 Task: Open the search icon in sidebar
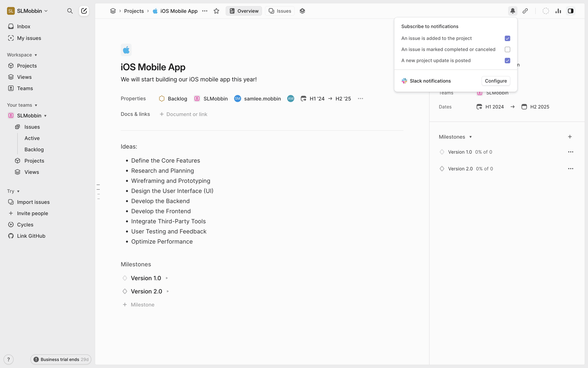[70, 11]
